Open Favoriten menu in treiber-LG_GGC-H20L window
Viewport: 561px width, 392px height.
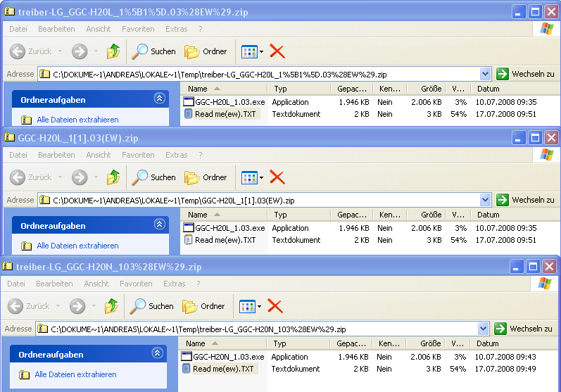point(138,29)
